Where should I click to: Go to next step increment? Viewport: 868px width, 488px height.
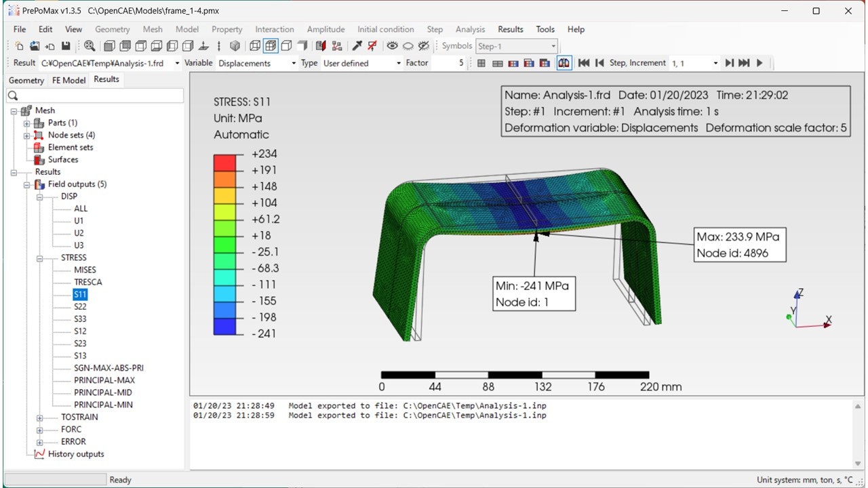pyautogui.click(x=729, y=63)
